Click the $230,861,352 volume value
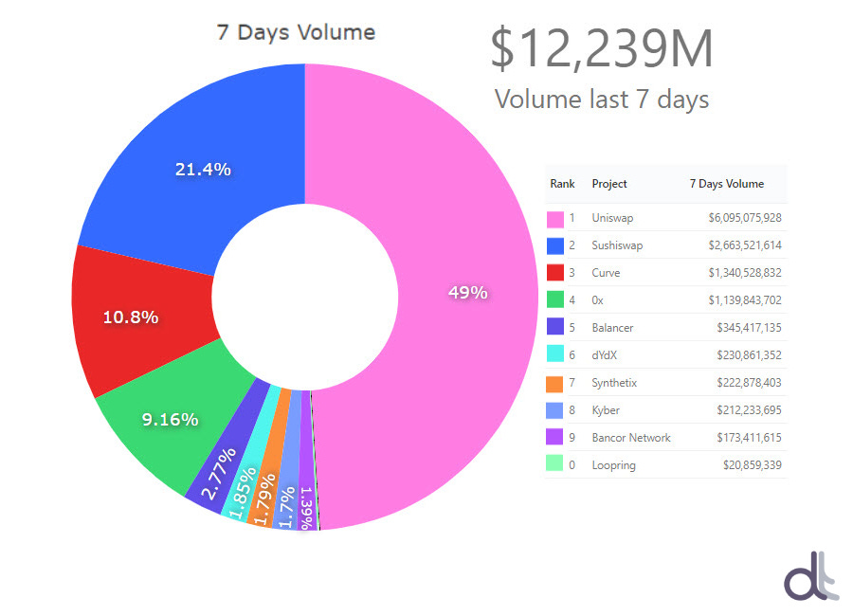This screenshot has width=853, height=616. (749, 355)
